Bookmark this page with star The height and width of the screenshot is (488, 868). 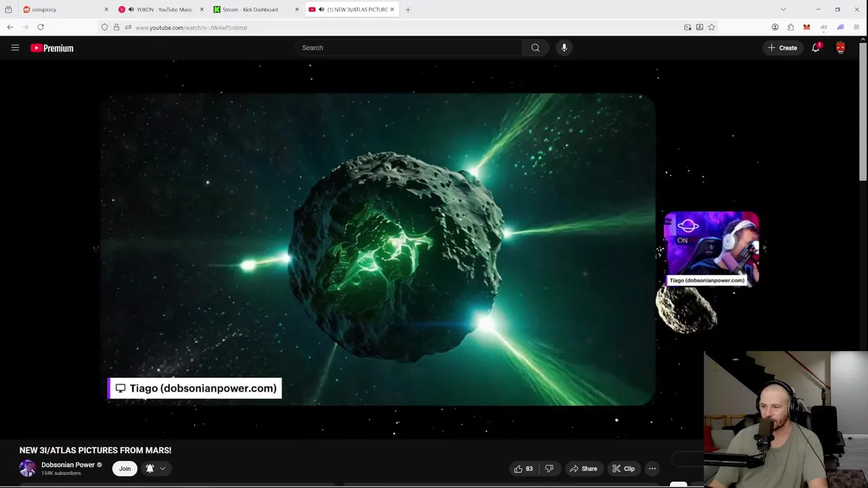(711, 27)
